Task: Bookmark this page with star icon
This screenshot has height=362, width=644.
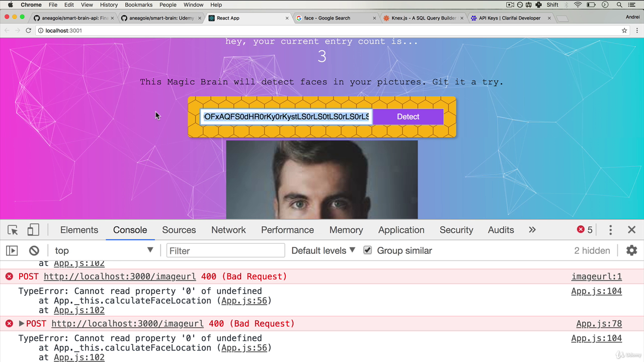Action: [x=624, y=31]
